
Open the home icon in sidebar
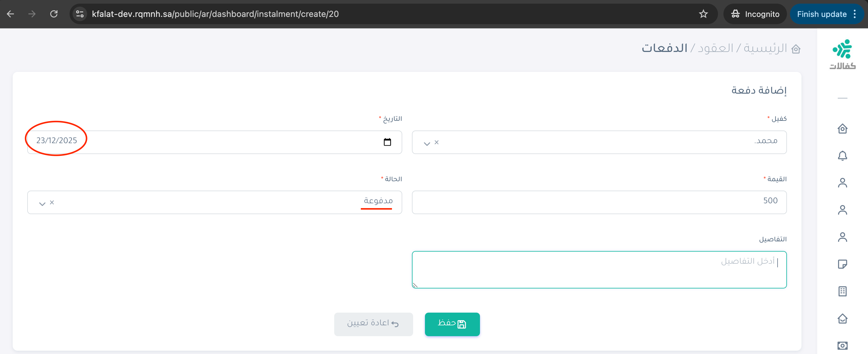point(842,129)
